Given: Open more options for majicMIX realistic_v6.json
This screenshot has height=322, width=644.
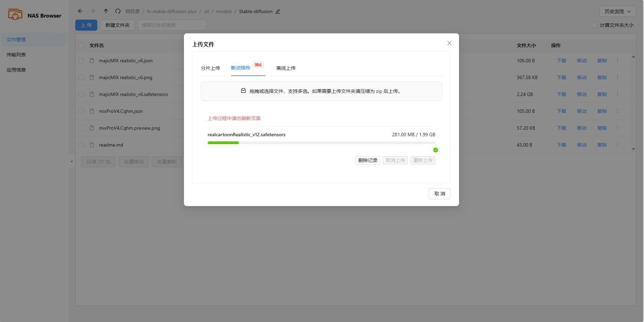Looking at the screenshot, I should click(x=618, y=60).
